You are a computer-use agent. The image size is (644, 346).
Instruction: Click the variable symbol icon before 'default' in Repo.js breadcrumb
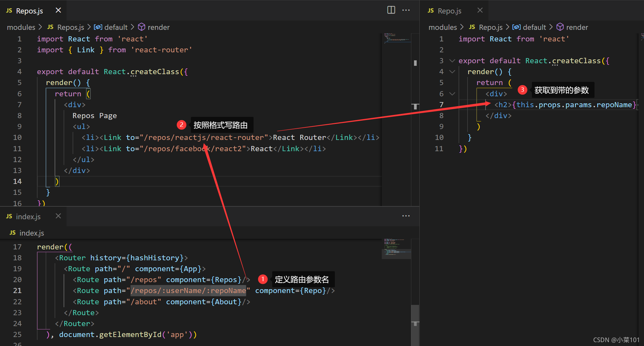point(516,27)
